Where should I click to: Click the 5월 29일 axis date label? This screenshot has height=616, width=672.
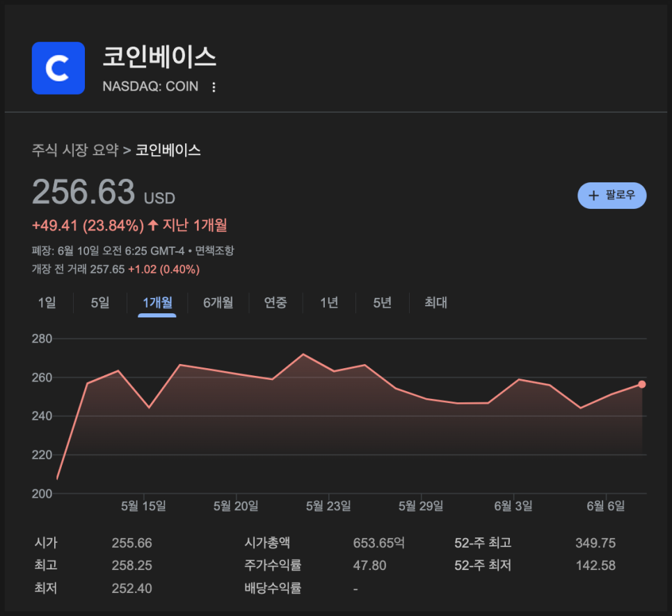(x=421, y=506)
